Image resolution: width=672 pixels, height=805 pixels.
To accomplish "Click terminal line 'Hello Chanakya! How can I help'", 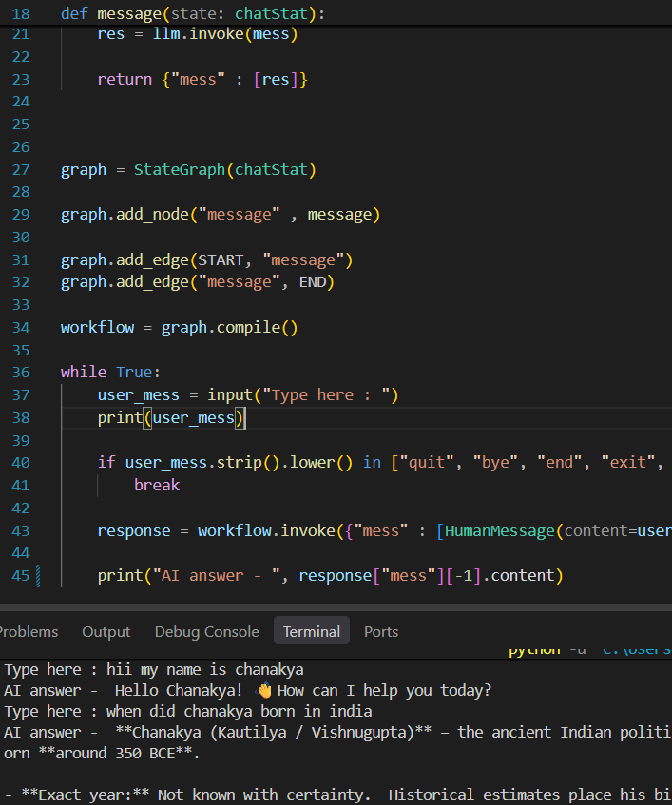I will (x=303, y=691).
